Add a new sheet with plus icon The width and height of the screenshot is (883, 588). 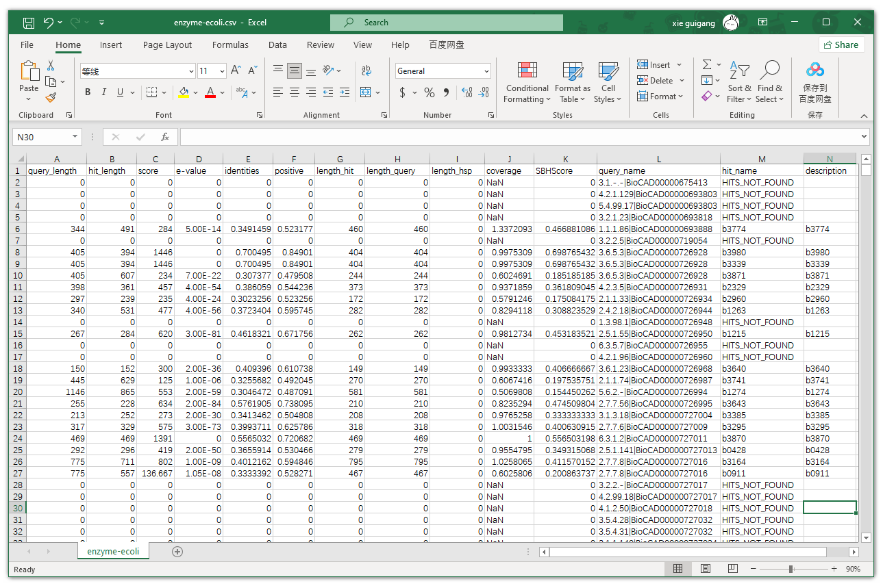pyautogui.click(x=177, y=552)
